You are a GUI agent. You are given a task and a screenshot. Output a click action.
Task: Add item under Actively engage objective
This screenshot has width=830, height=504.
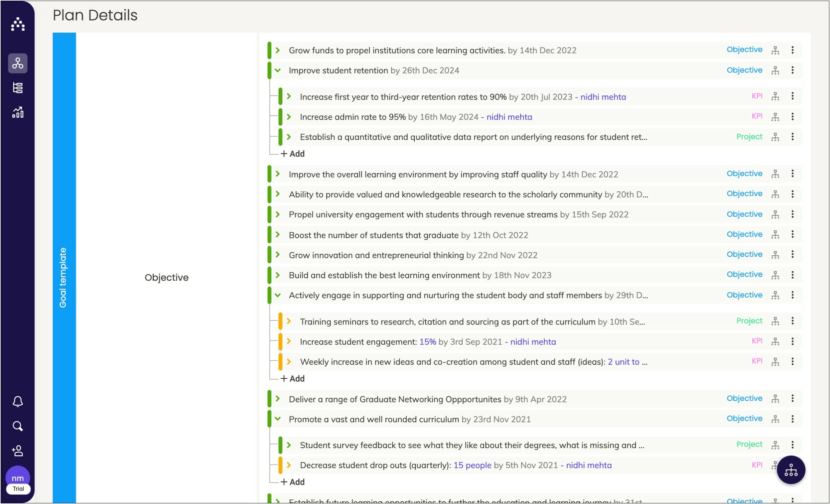pos(293,379)
